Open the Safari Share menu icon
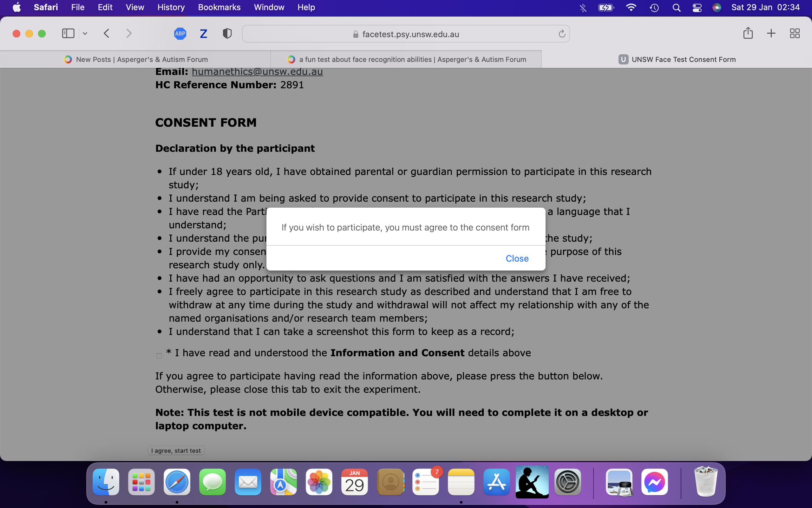 pyautogui.click(x=748, y=33)
